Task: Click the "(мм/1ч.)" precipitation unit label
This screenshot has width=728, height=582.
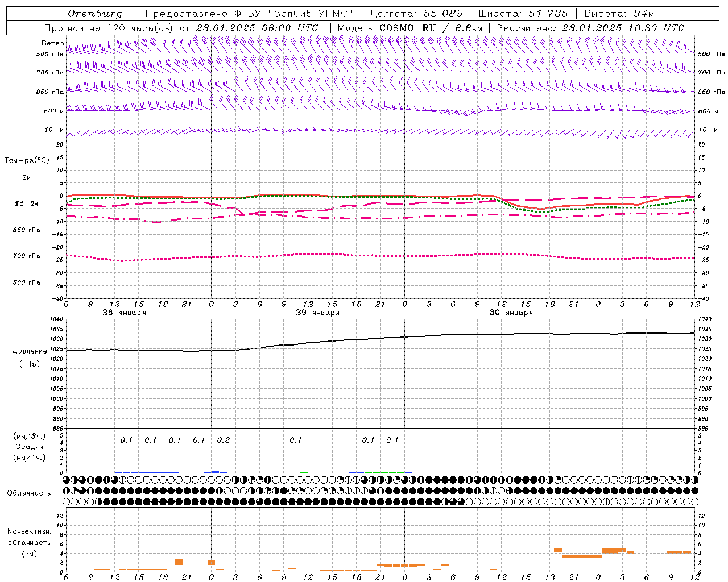Action: click(x=30, y=458)
